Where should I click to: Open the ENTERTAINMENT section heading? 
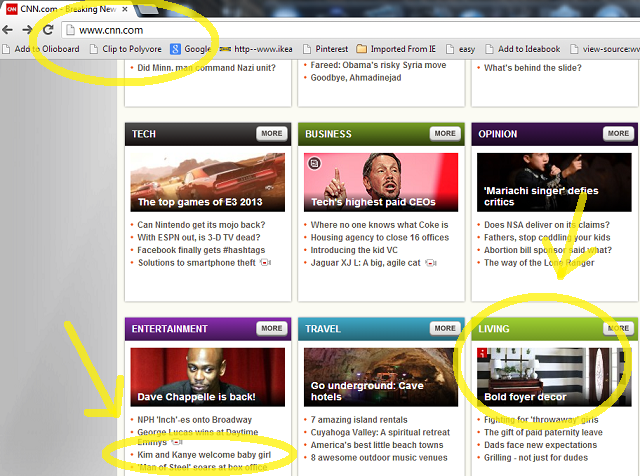[169, 329]
